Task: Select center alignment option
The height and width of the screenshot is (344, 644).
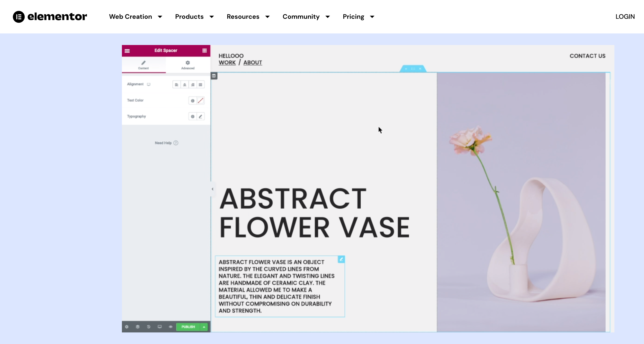Action: click(x=184, y=85)
